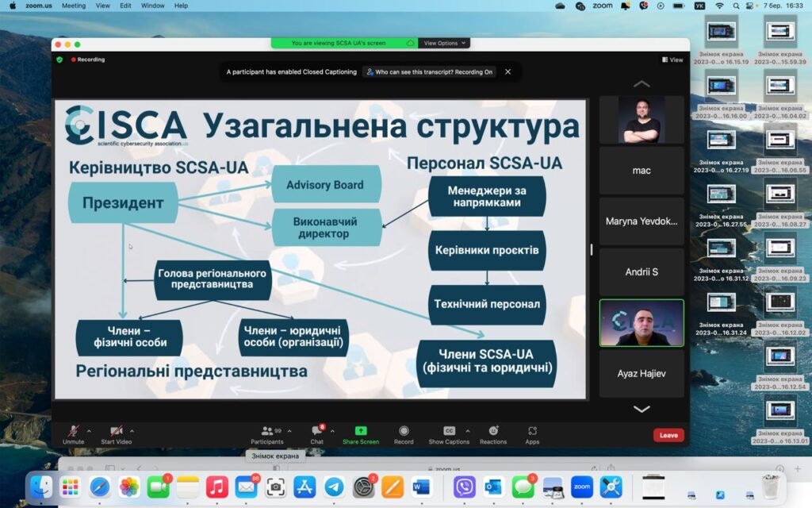This screenshot has height=508, width=812.
Task: Click the green encryption shield icon
Action: pyautogui.click(x=59, y=60)
